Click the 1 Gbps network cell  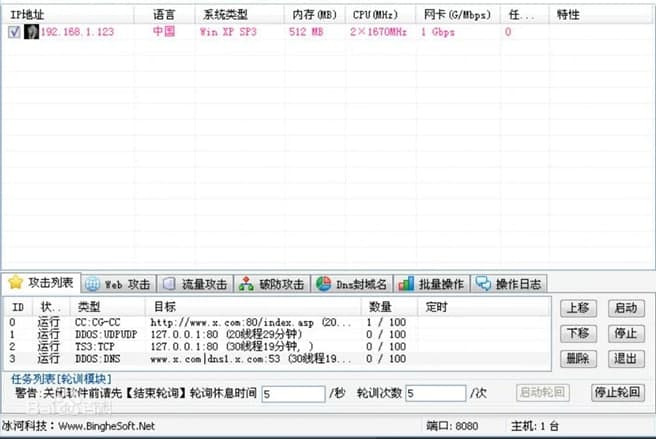coord(438,32)
